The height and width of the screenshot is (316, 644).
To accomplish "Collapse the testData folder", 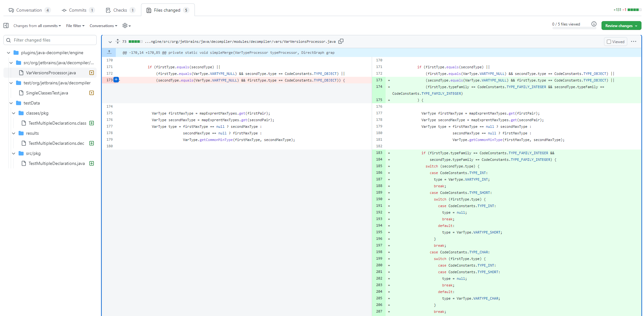I will coord(11,103).
